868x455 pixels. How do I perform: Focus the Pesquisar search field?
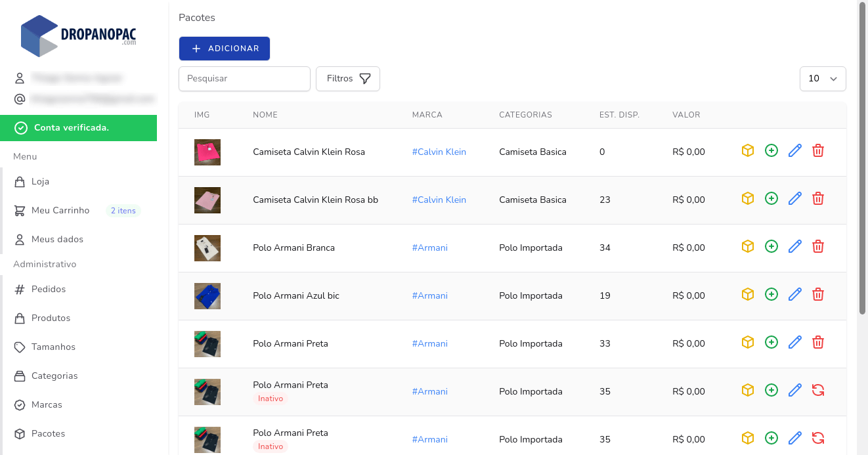244,79
